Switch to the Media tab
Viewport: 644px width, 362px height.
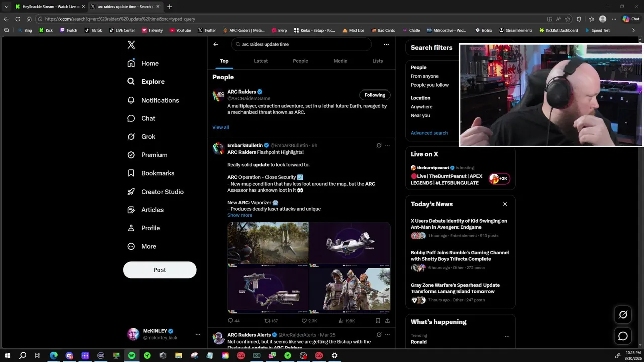[x=340, y=61]
